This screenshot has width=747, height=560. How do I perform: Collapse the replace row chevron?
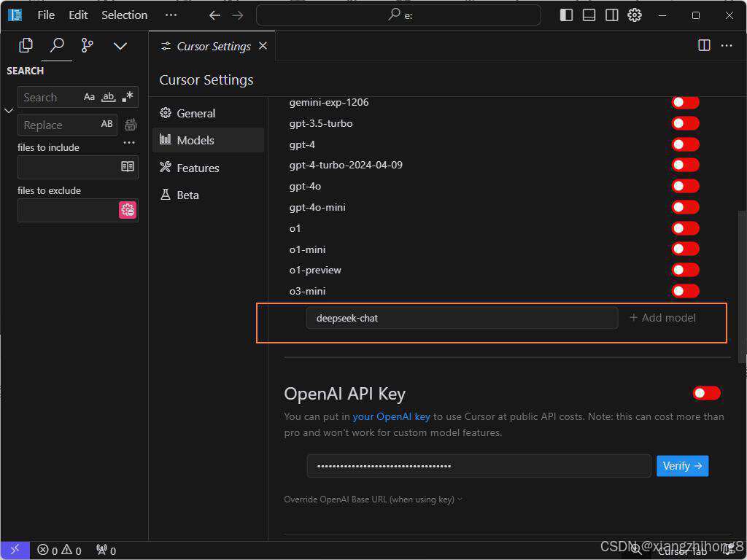(9, 111)
